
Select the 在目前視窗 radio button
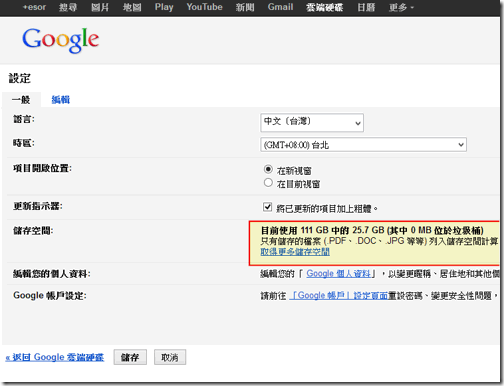point(268,183)
